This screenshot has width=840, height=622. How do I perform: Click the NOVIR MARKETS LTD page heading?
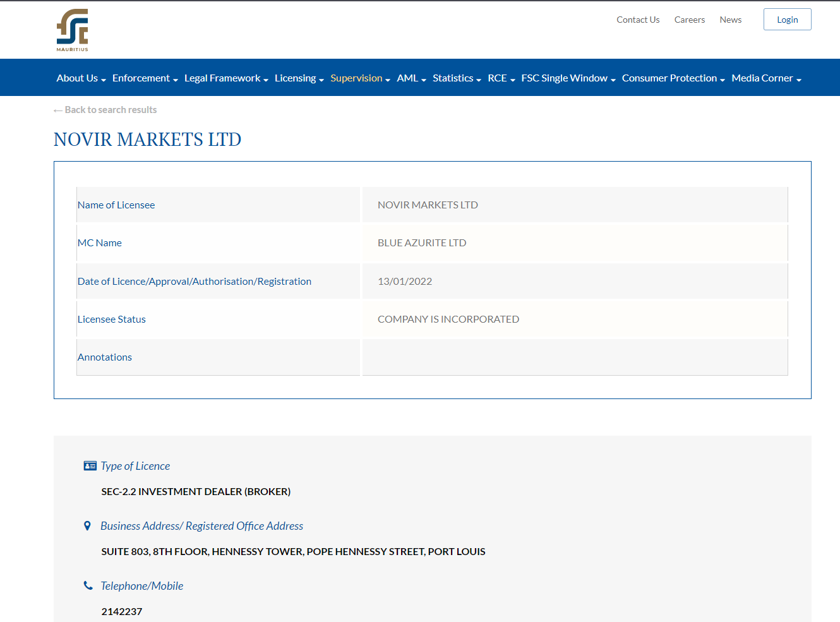click(148, 140)
